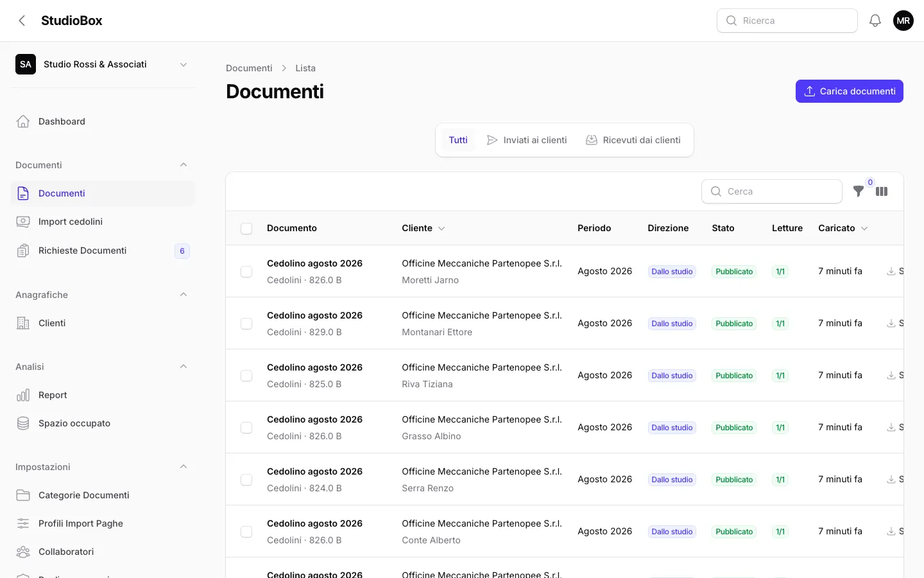The height and width of the screenshot is (578, 924).
Task: Click download icon in Serra Renzo row
Action: pos(891,479)
